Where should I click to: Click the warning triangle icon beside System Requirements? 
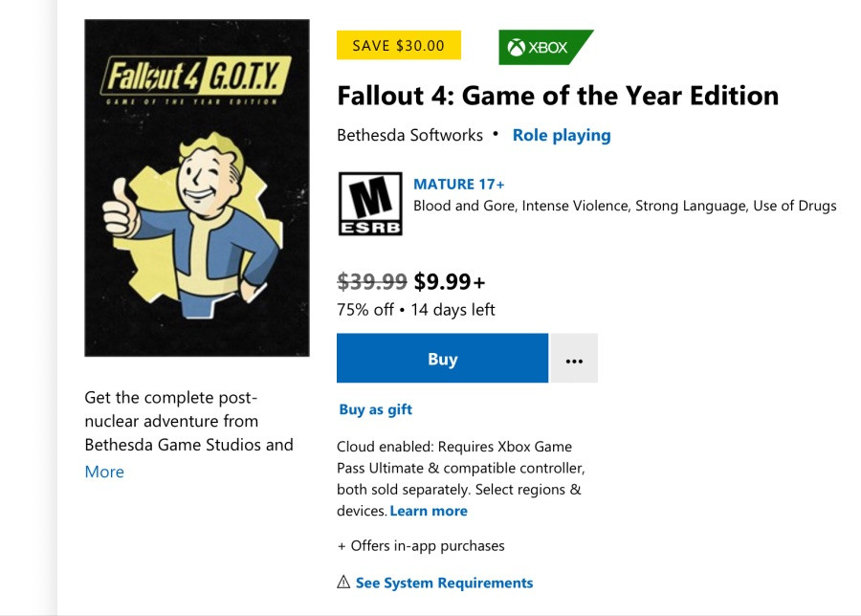tap(343, 582)
